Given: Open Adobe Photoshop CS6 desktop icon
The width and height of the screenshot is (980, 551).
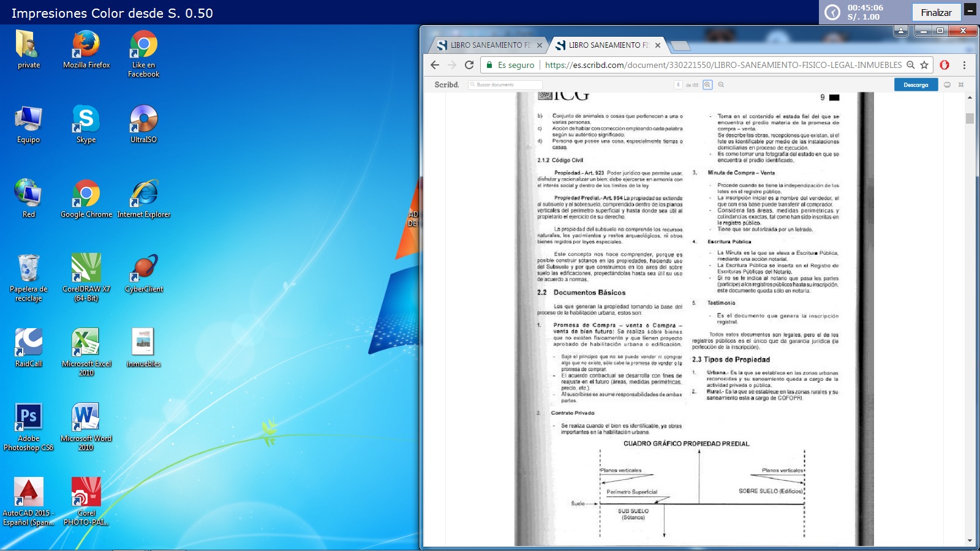Looking at the screenshot, I should 28,419.
